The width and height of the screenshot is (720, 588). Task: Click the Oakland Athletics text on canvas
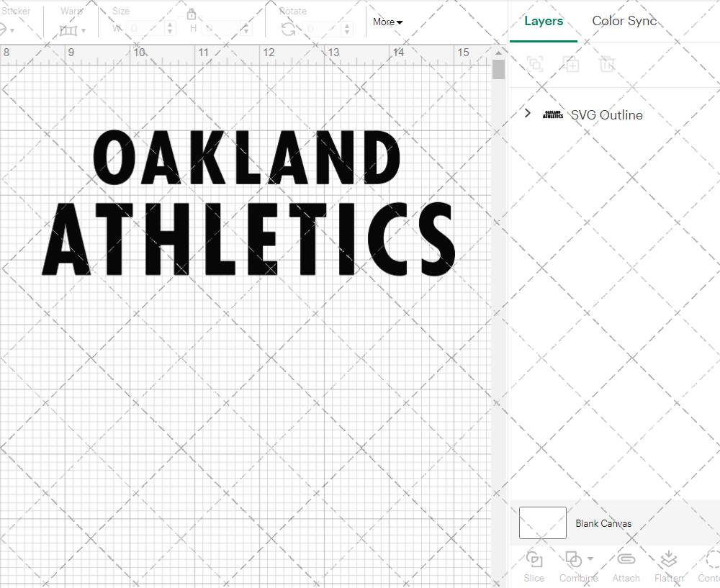coord(248,203)
